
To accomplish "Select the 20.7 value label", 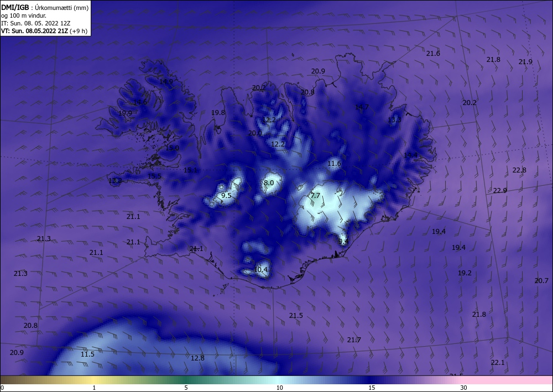I will coord(541,281).
